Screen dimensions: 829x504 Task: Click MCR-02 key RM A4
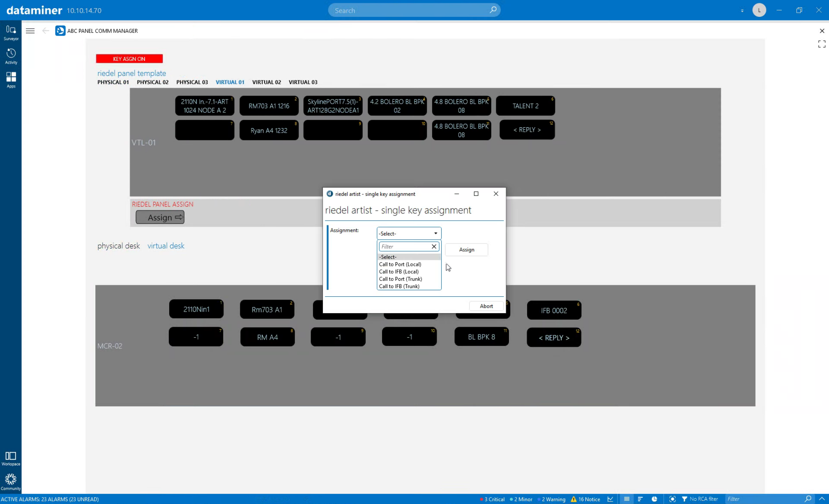click(x=267, y=337)
